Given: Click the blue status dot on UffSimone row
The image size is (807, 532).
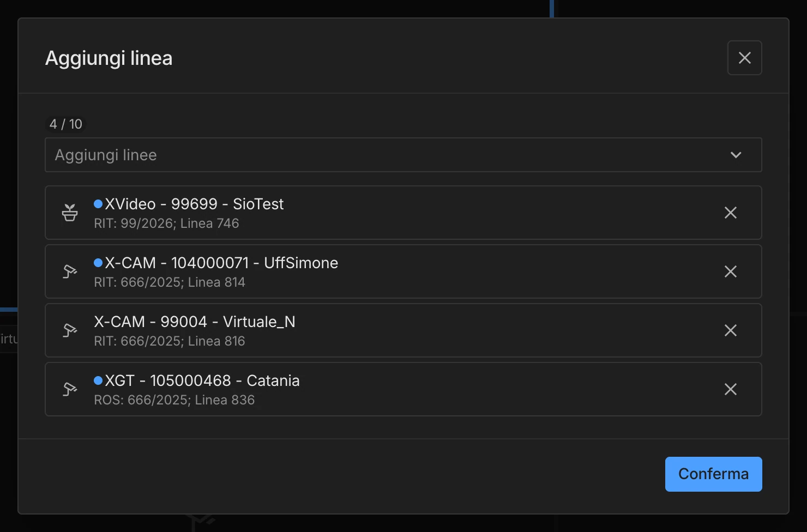Looking at the screenshot, I should [x=98, y=263].
